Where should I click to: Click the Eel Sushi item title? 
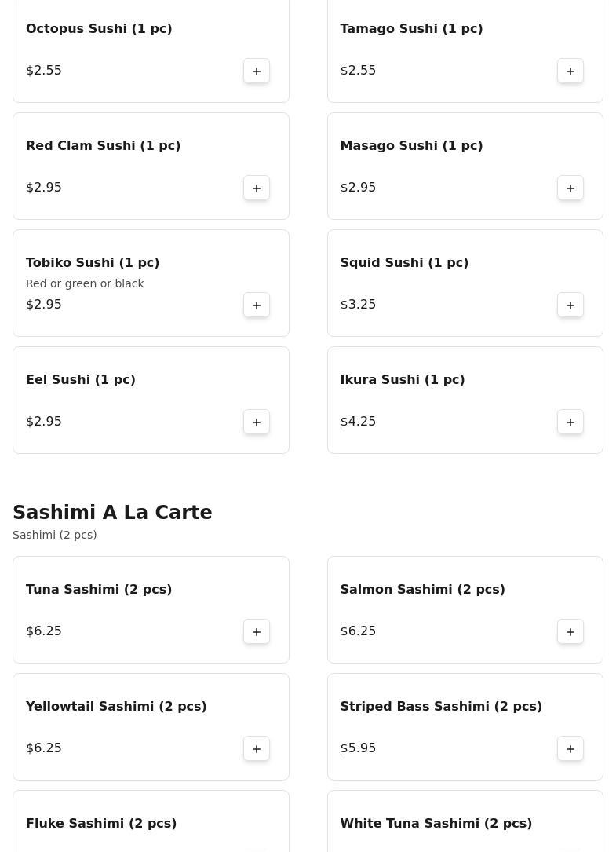coord(81,379)
